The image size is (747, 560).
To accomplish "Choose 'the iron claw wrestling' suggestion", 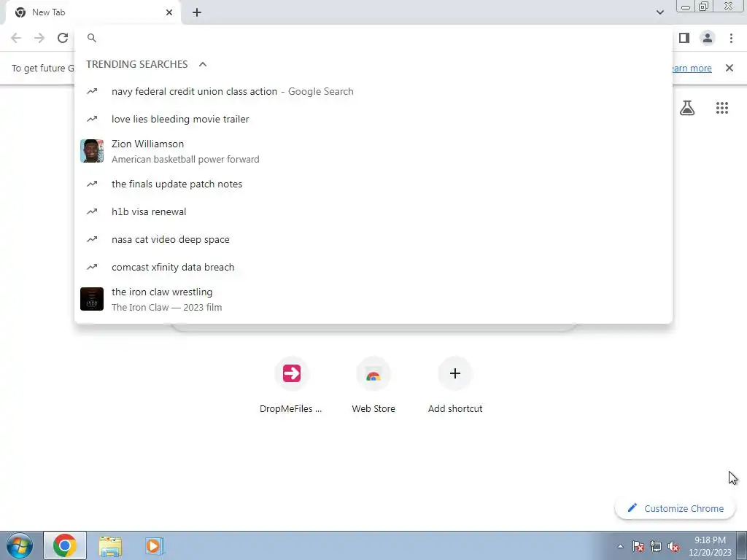I will point(373,299).
